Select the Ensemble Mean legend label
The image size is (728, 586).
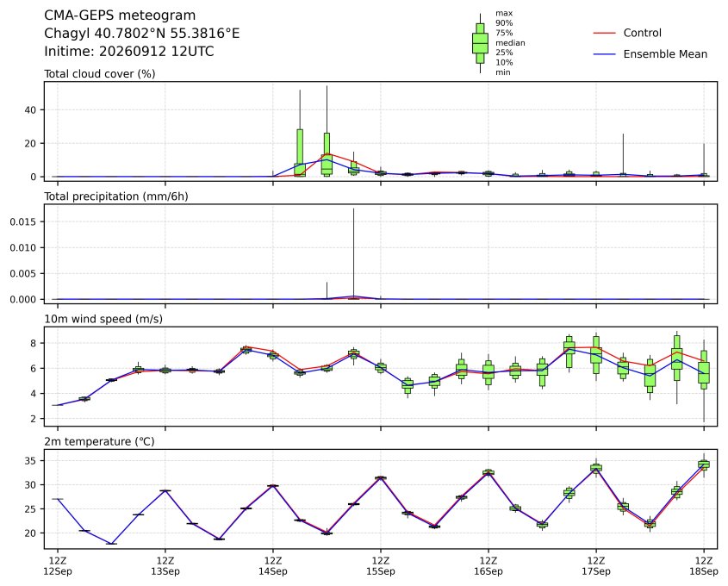665,54
